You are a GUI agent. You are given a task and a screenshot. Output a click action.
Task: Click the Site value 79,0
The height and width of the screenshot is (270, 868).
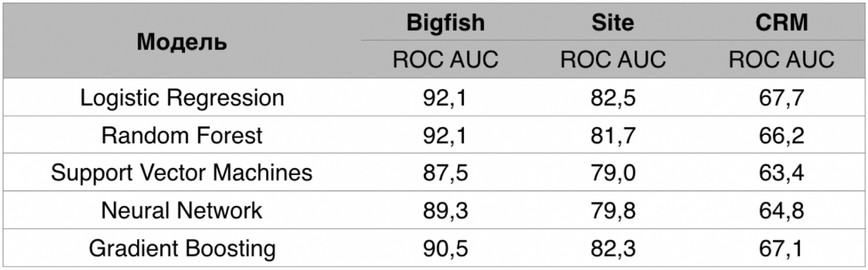pos(613,173)
